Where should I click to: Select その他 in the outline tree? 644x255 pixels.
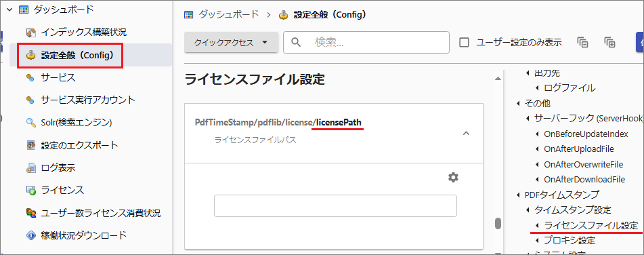538,103
